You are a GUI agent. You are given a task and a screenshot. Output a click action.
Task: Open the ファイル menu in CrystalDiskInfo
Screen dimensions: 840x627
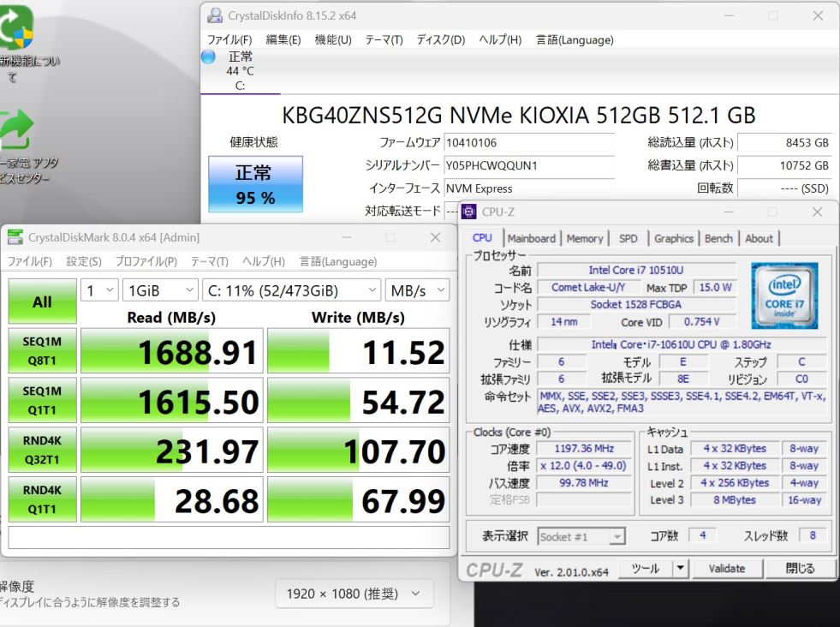(229, 40)
